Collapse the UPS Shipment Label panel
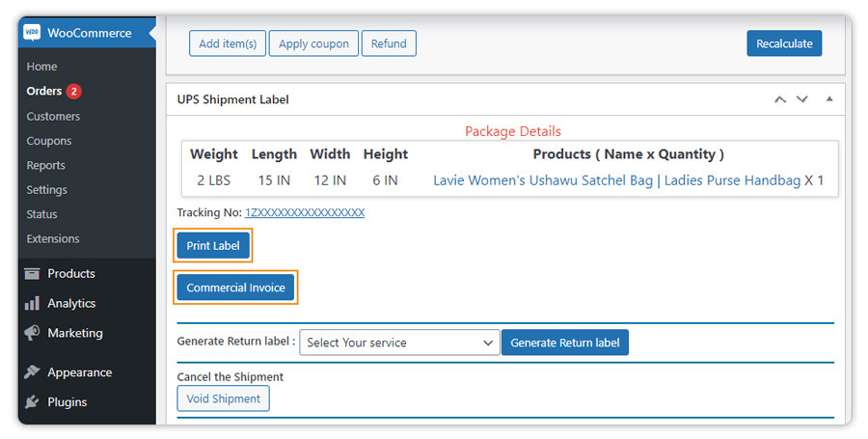The image size is (868, 439). point(829,99)
